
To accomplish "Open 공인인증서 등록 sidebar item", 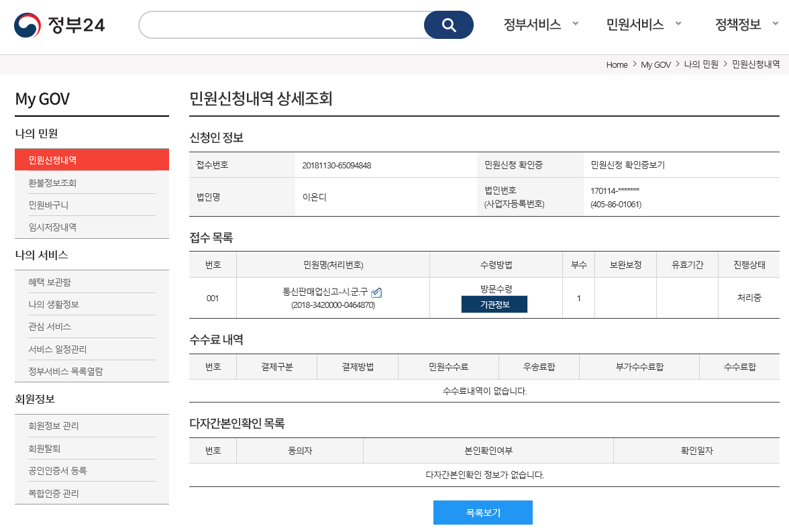I will coord(58,470).
